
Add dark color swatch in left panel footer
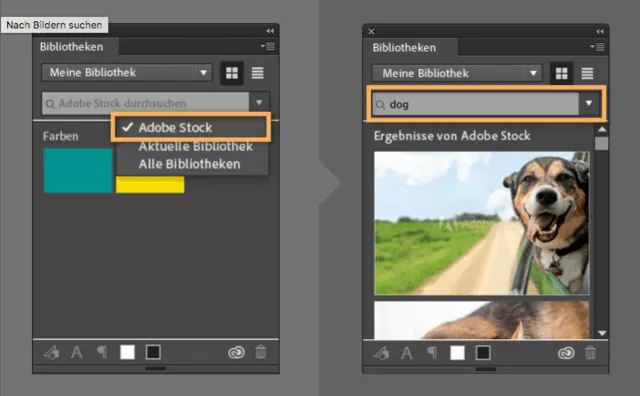153,352
